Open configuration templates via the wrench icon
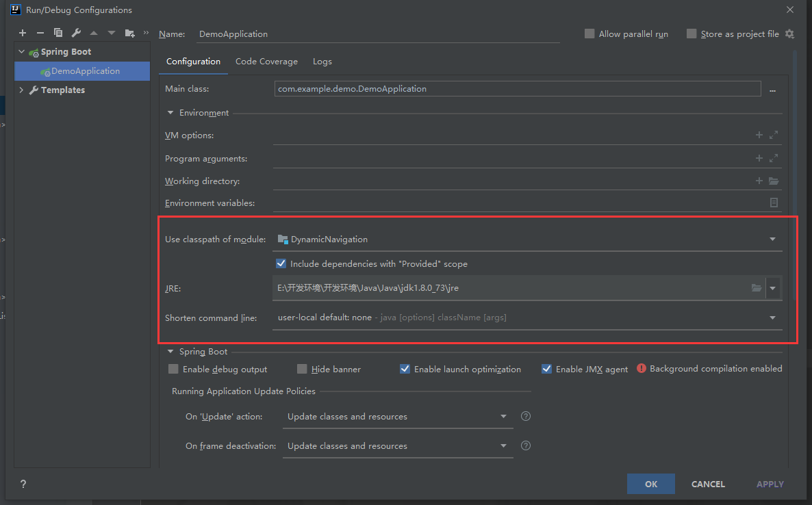Image resolution: width=812 pixels, height=505 pixels. point(76,32)
